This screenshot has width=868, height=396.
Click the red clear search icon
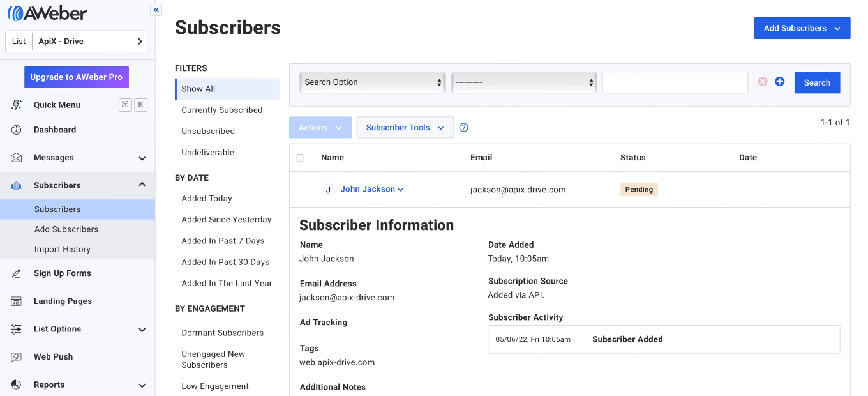[762, 82]
